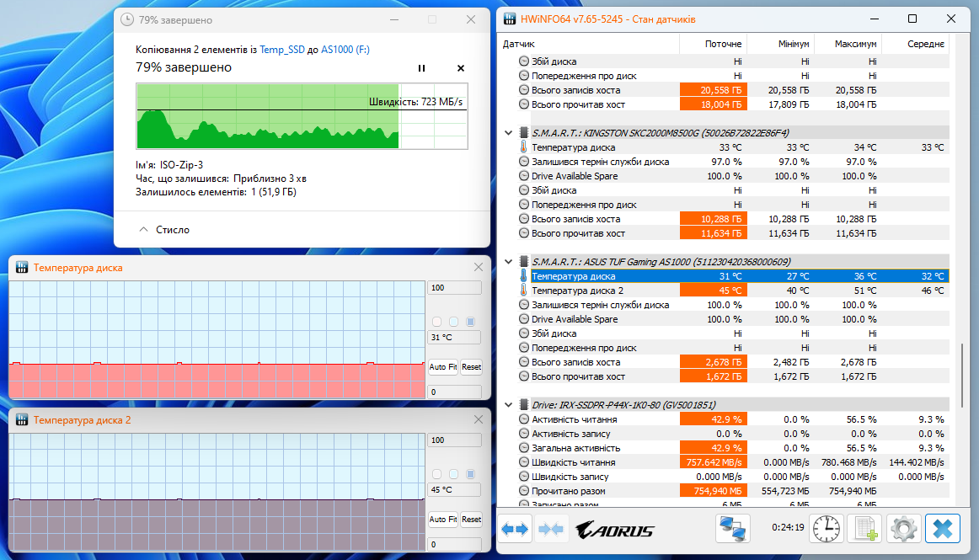Open the Temp_SSD source link
The height and width of the screenshot is (560, 979).
coord(282,50)
